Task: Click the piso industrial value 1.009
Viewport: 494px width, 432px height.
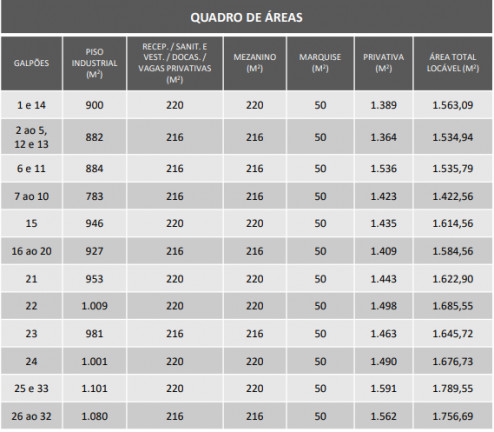Action: point(94,306)
